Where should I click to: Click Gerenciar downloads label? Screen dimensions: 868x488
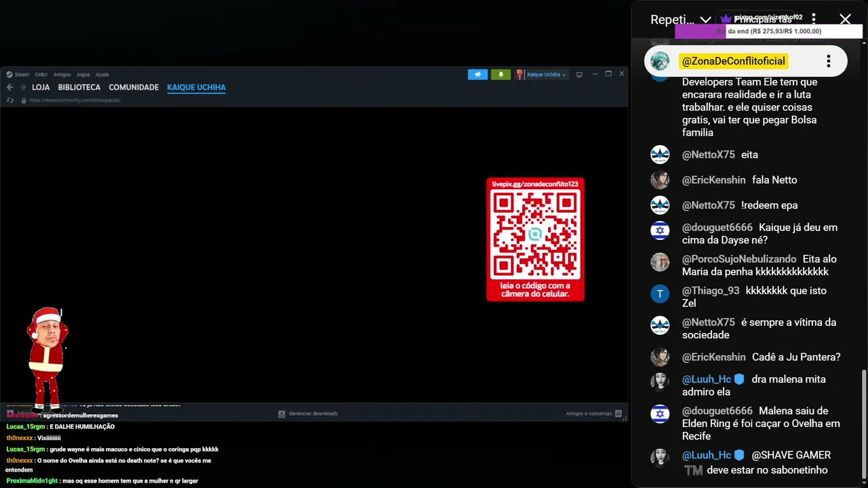(313, 413)
